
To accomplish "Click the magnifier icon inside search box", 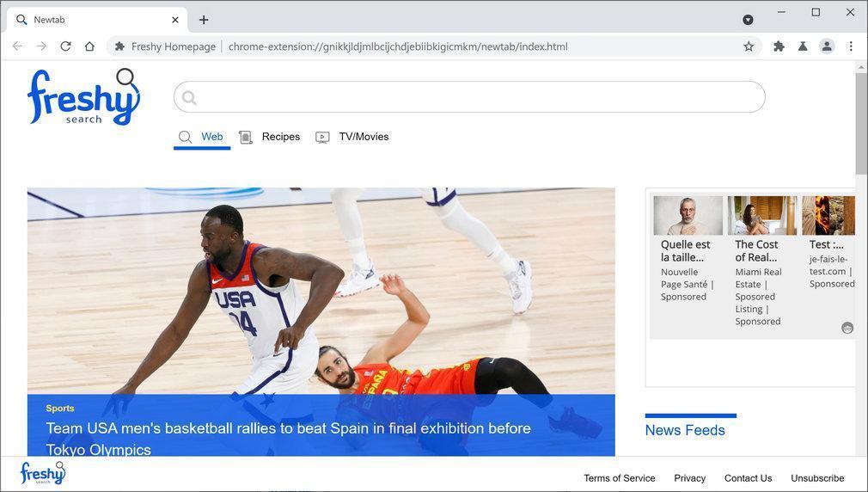I will pyautogui.click(x=189, y=97).
